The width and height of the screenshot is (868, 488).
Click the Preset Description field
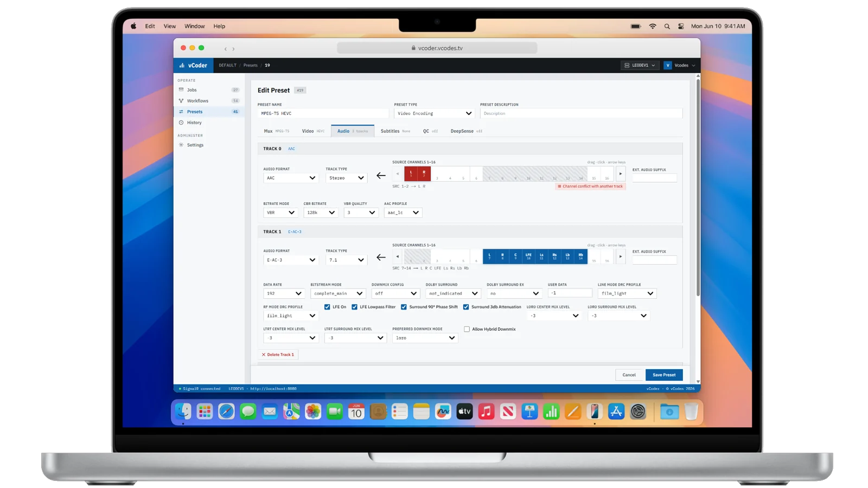pos(581,113)
